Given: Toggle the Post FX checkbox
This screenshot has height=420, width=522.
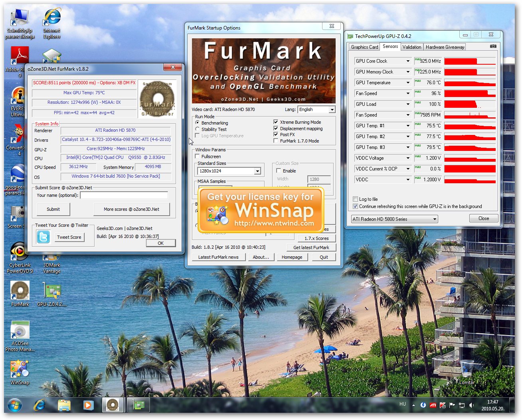Looking at the screenshot, I should point(276,135).
